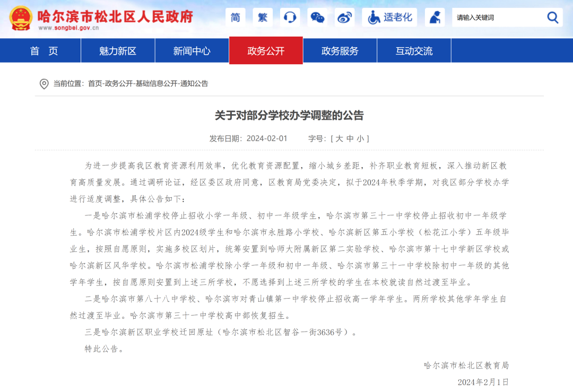Set font size to medium (中)
The image size is (573, 392).
pos(350,138)
